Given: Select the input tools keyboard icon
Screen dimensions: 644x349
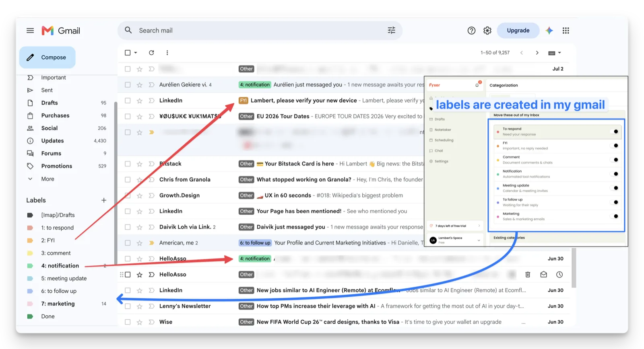Looking at the screenshot, I should pyautogui.click(x=552, y=53).
